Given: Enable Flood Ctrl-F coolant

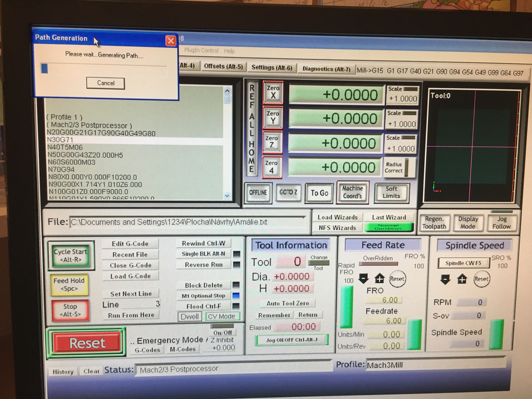Looking at the screenshot, I should 203,306.
